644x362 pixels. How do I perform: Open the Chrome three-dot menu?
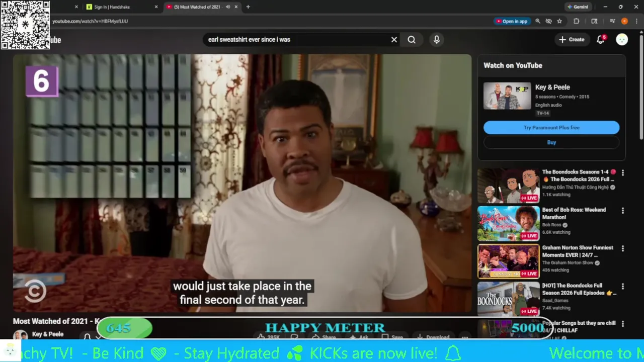tap(636, 21)
